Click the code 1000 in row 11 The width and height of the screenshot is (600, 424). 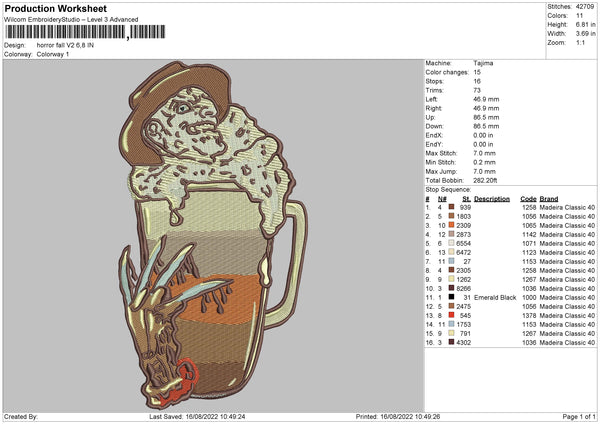(x=529, y=297)
